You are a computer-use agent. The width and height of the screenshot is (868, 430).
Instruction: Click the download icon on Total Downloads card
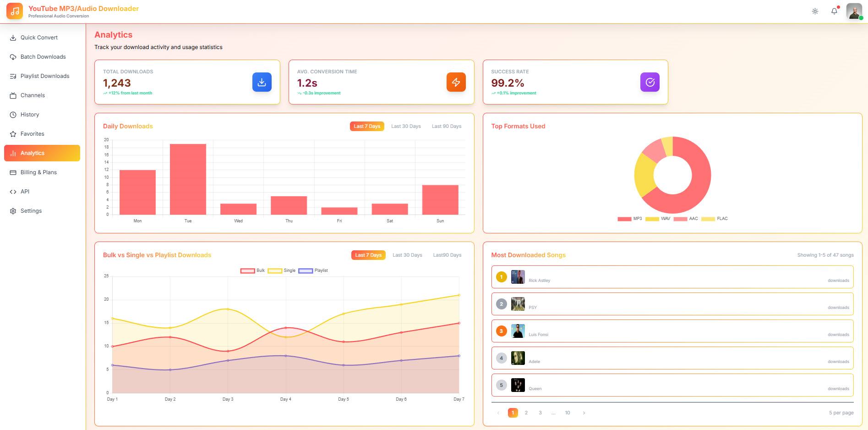(262, 82)
